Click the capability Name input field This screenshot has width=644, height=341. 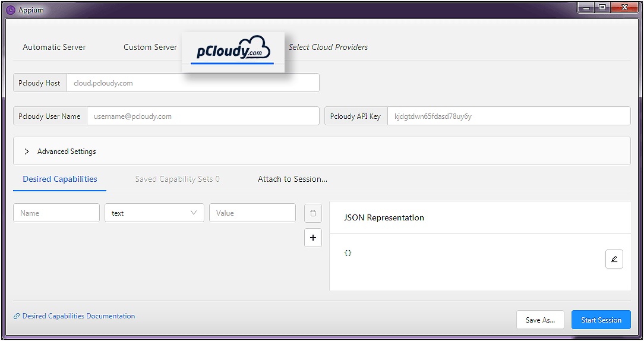(x=56, y=213)
